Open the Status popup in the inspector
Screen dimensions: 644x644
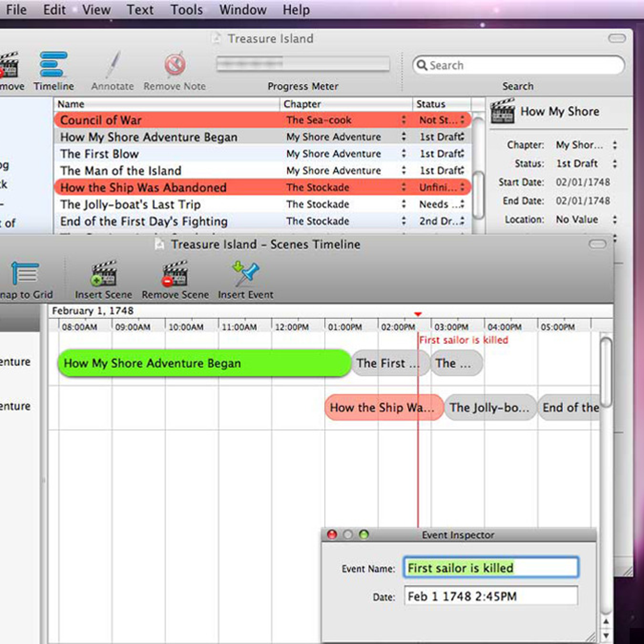click(615, 164)
